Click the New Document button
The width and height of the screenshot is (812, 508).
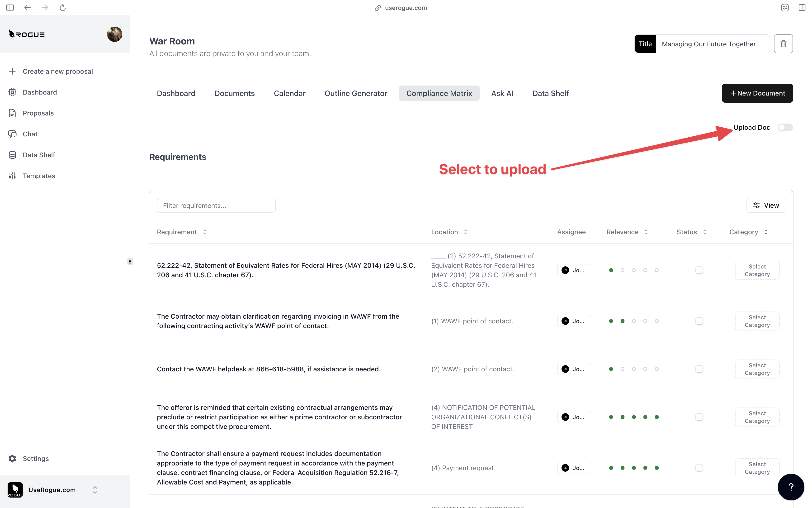pos(757,93)
